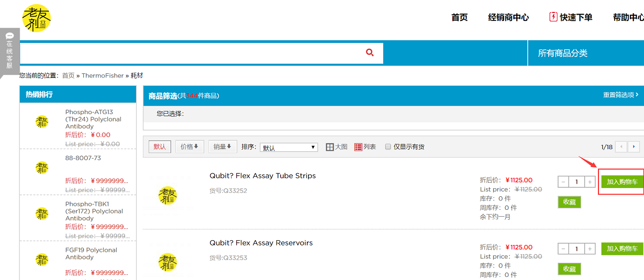
Task: Click Qubit Flex Assay Reservoirs product image
Action: [168, 262]
